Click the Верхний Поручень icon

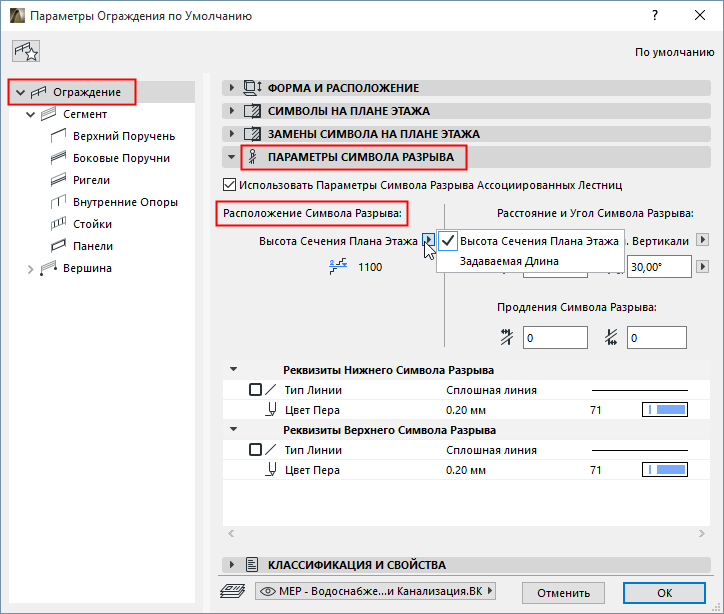(58, 136)
